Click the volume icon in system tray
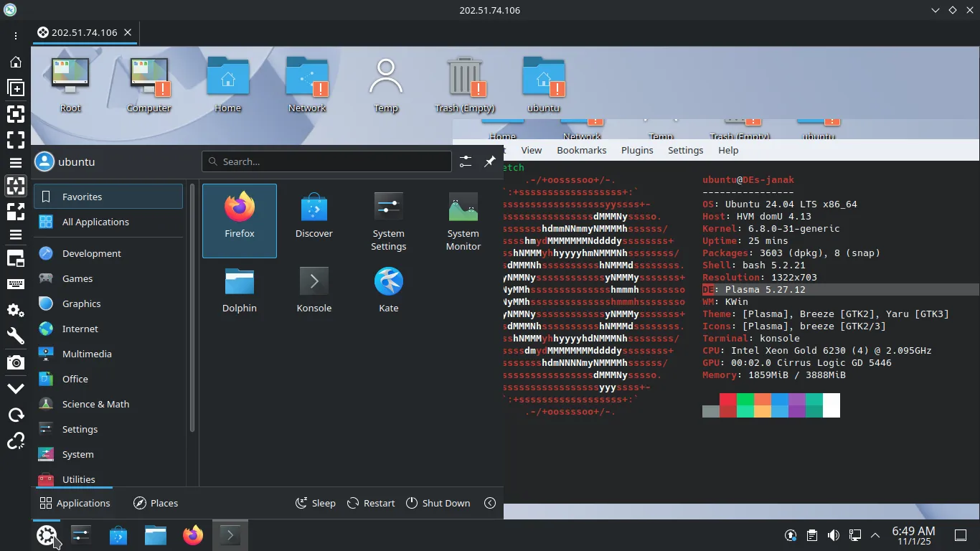 833,535
